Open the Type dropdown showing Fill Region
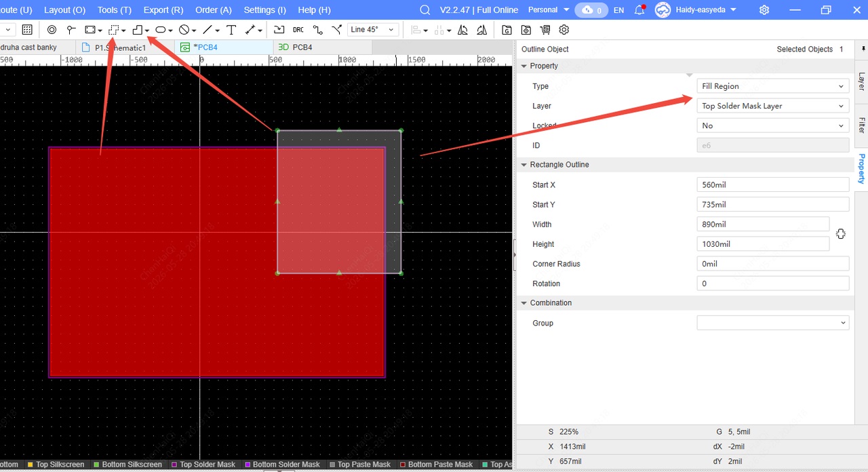This screenshot has width=868, height=472. (773, 86)
